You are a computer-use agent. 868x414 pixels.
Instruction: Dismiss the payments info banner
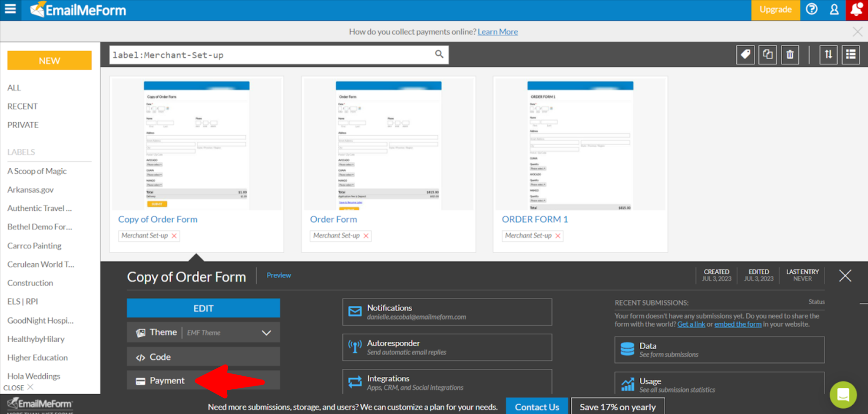coord(857,32)
